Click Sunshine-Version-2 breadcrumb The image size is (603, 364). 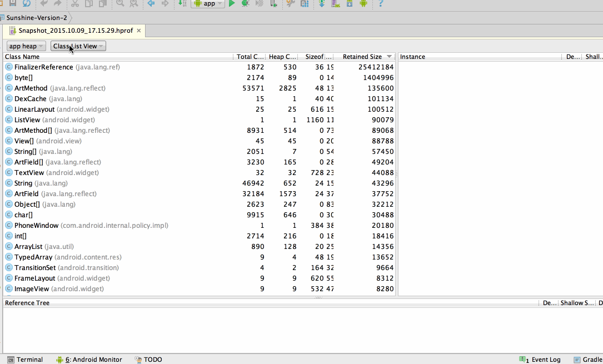(x=36, y=18)
